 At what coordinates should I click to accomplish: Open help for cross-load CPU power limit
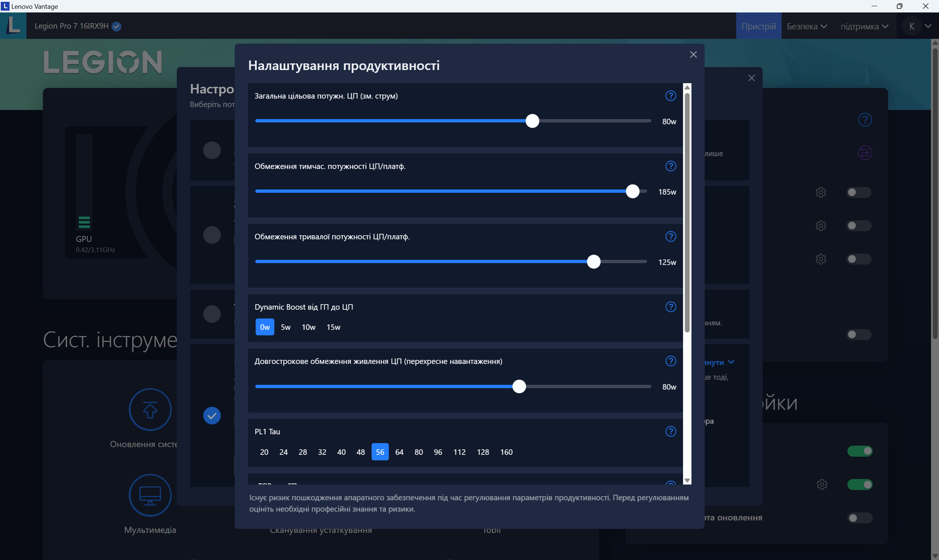pos(671,361)
